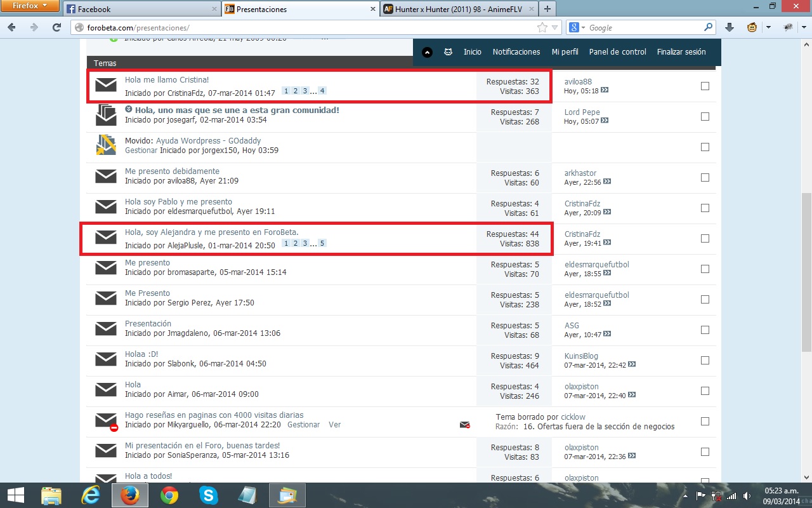The height and width of the screenshot is (508, 812).
Task: Show hidden system tray icons arrow
Action: click(x=685, y=495)
